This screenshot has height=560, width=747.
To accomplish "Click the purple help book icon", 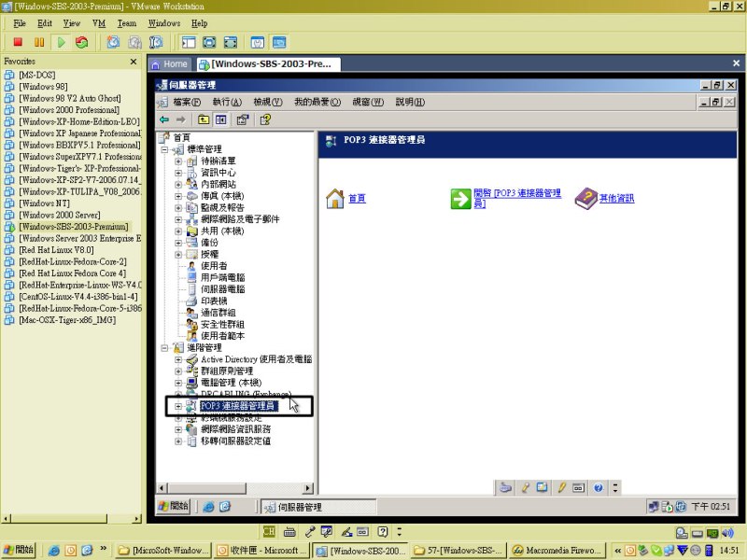I will pos(585,199).
